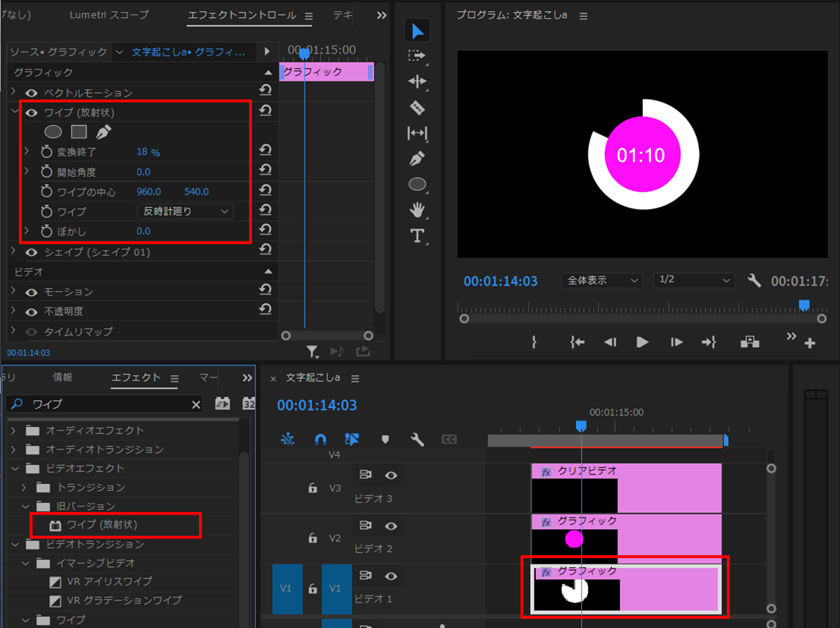Open the 1/2 playback resolution dropdown
This screenshot has height=628, width=840.
(x=693, y=281)
